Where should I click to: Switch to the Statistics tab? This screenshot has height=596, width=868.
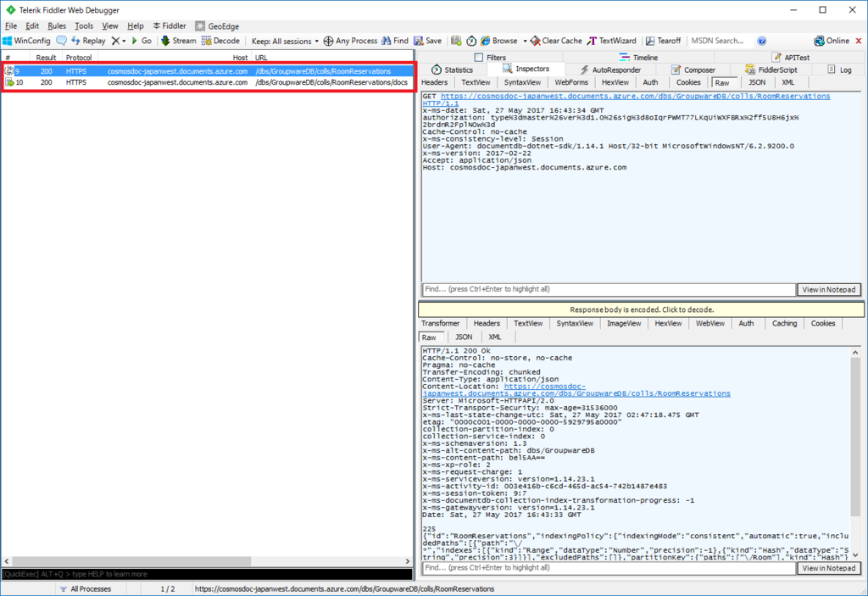tap(453, 70)
